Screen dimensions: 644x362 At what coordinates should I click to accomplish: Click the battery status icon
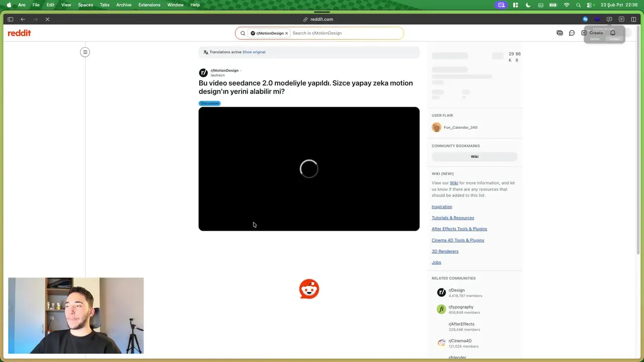(x=553, y=5)
